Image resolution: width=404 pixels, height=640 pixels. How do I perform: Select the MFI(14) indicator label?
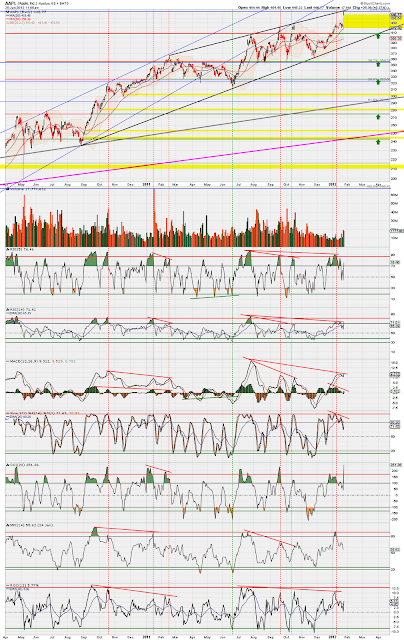29,525
